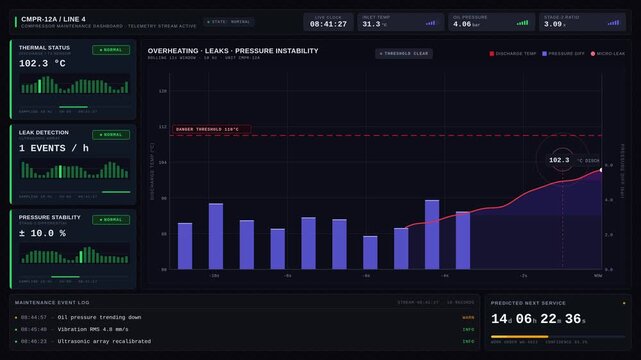Click the WARN tag on oil pressure entry
The width and height of the screenshot is (641, 360).
click(468, 318)
